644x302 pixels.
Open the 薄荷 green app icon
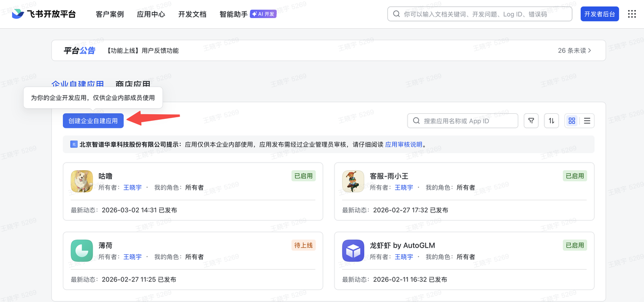pos(82,251)
